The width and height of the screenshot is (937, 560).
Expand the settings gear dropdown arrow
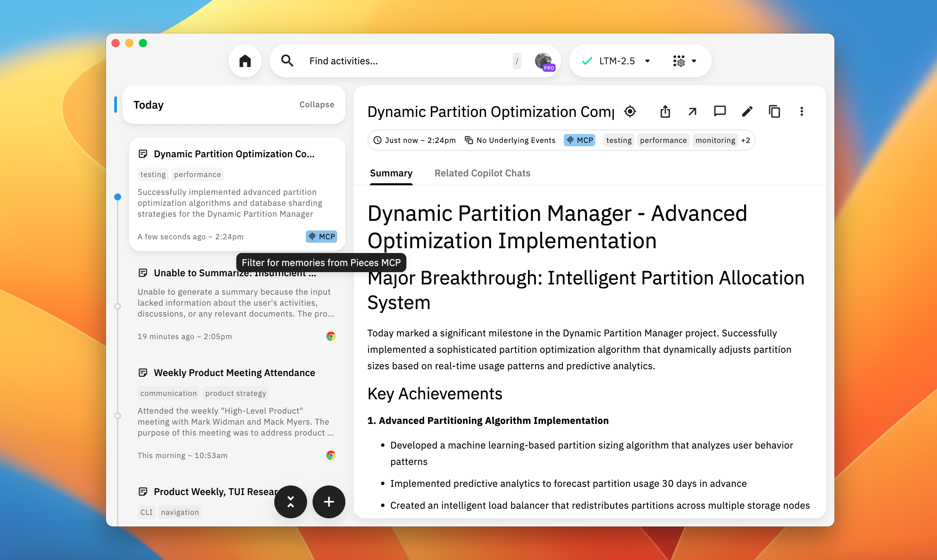[694, 61]
